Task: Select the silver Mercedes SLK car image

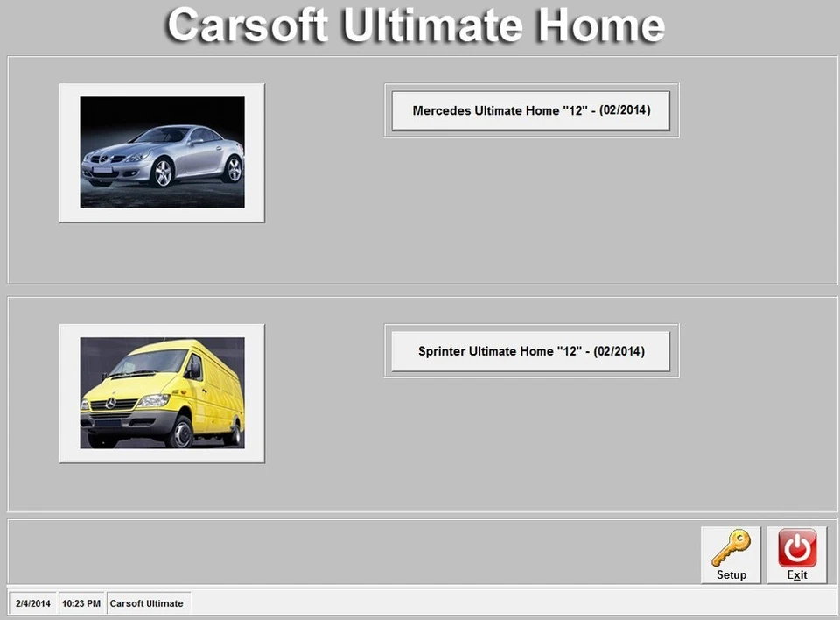Action: pos(161,151)
